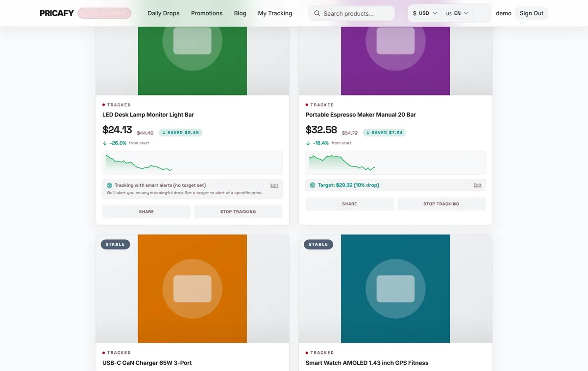Focus the Search products field

pos(351,13)
